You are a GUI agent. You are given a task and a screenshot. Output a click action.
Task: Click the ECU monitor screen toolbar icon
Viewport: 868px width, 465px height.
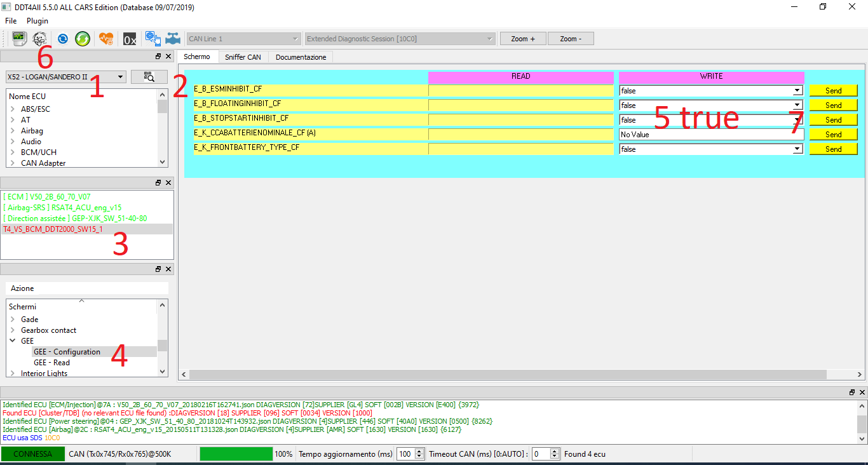click(x=19, y=39)
